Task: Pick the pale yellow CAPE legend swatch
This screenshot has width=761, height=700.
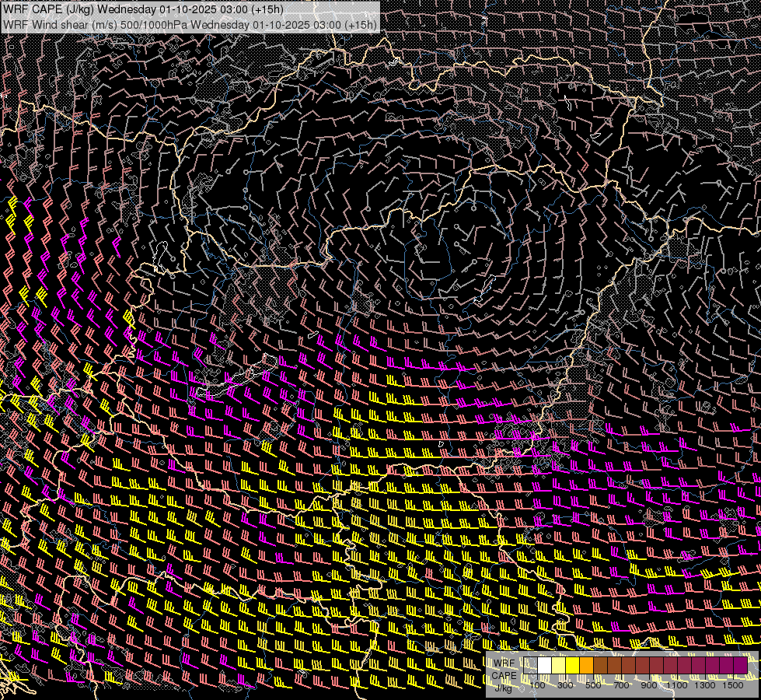Action: [559, 666]
